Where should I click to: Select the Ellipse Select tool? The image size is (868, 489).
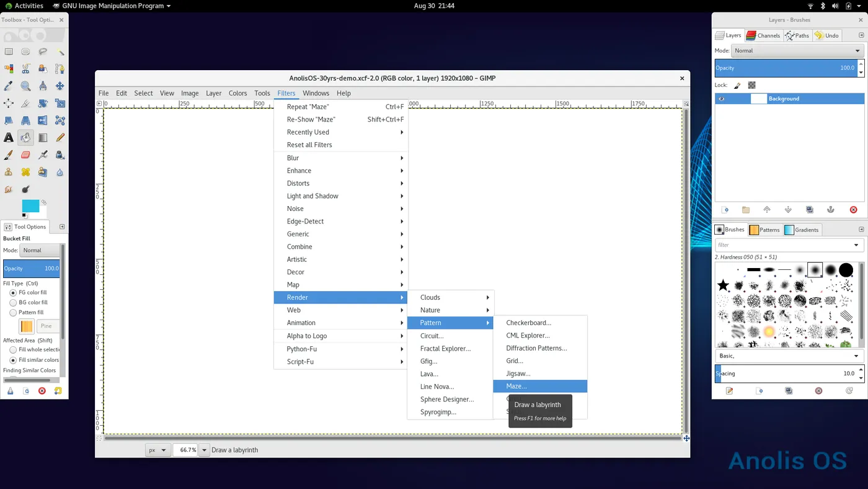[25, 52]
